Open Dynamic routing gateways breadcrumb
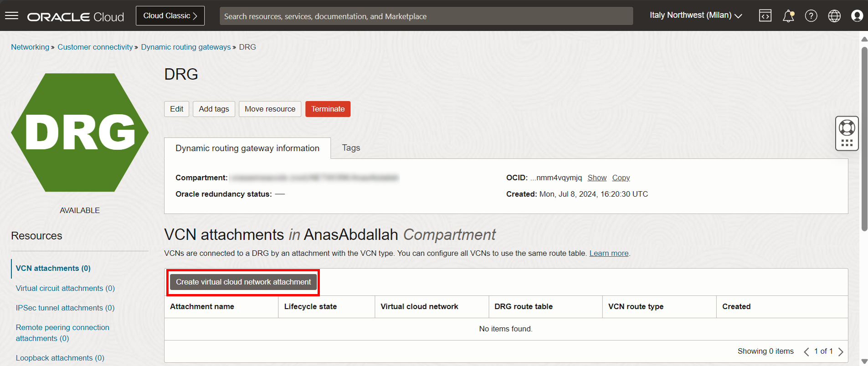Viewport: 868px width, 366px height. coord(186,47)
